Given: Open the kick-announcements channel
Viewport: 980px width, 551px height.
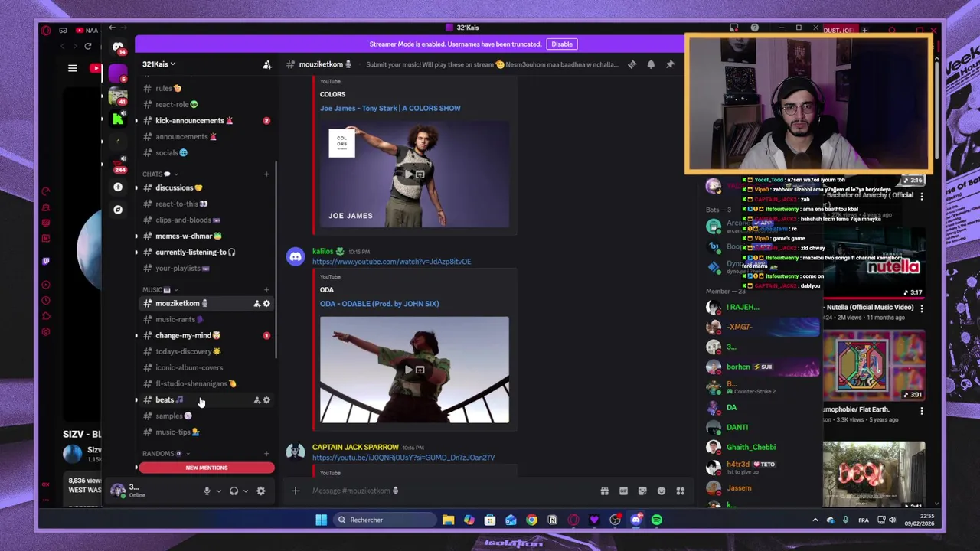Looking at the screenshot, I should click(x=205, y=120).
